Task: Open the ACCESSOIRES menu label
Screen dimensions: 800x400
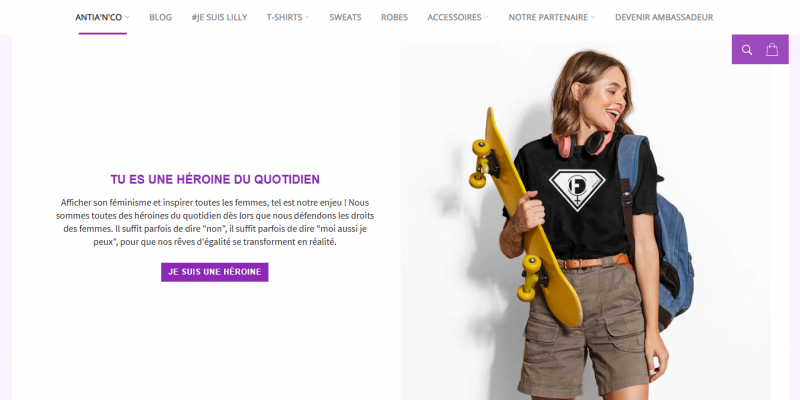Action: tap(454, 17)
